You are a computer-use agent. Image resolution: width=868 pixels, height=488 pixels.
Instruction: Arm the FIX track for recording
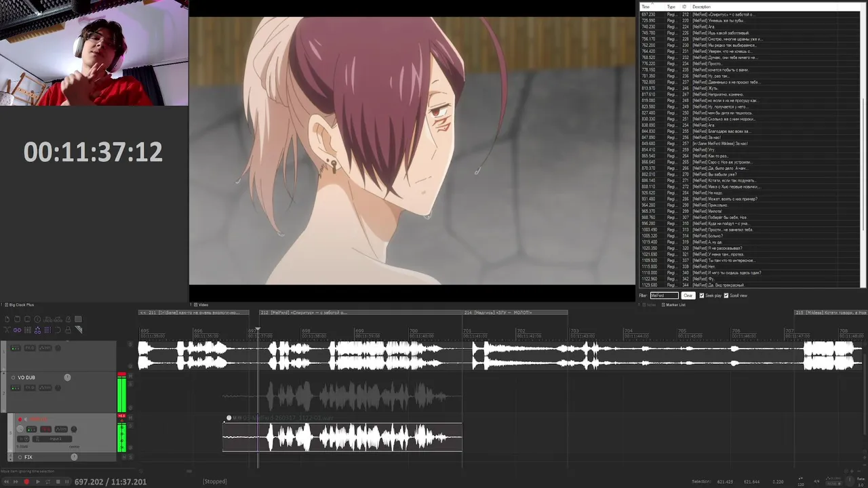click(20, 457)
